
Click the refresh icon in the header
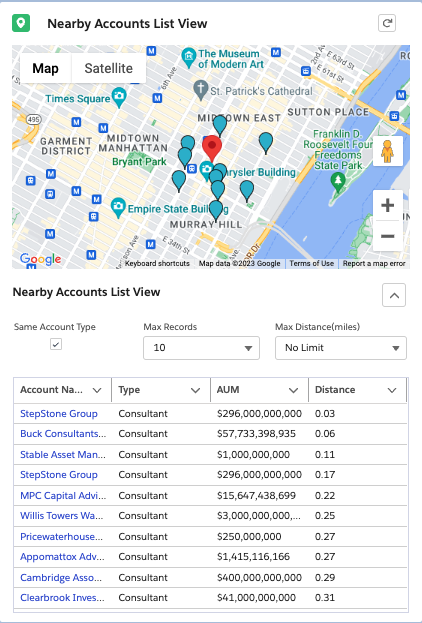click(x=387, y=23)
